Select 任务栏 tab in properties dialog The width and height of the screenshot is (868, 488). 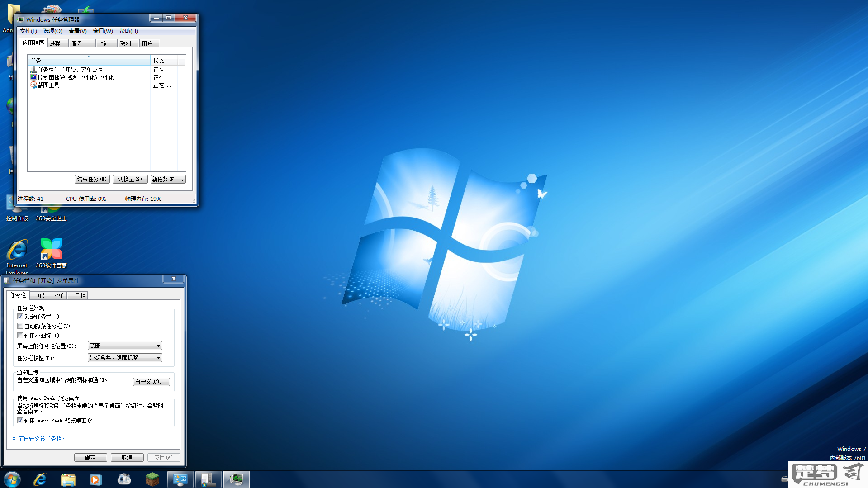click(x=18, y=295)
